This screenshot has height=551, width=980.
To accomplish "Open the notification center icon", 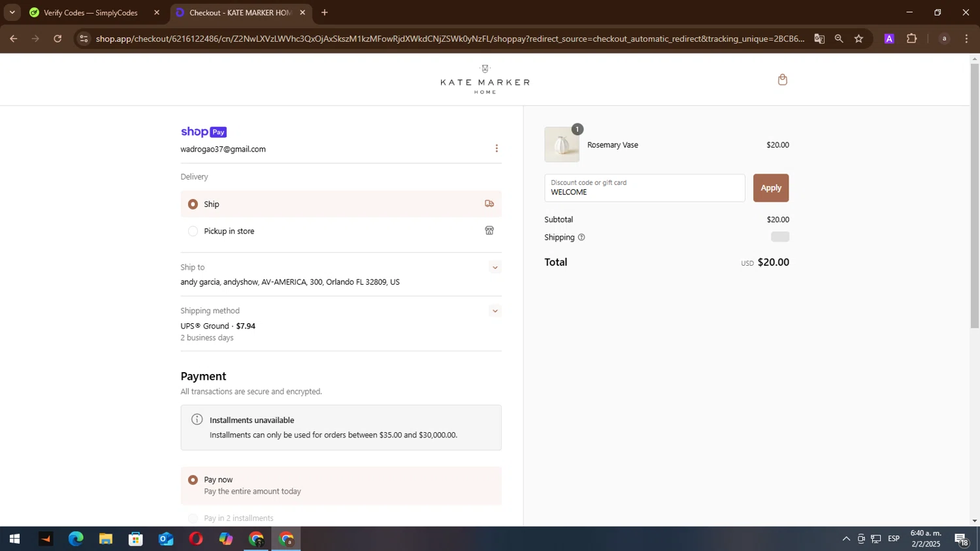I will coord(962,539).
